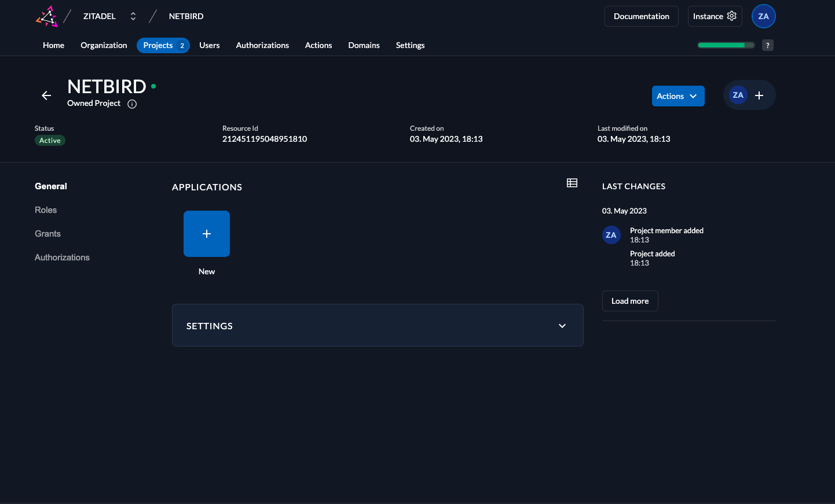Click the Documentation button
835x504 pixels.
click(x=641, y=16)
